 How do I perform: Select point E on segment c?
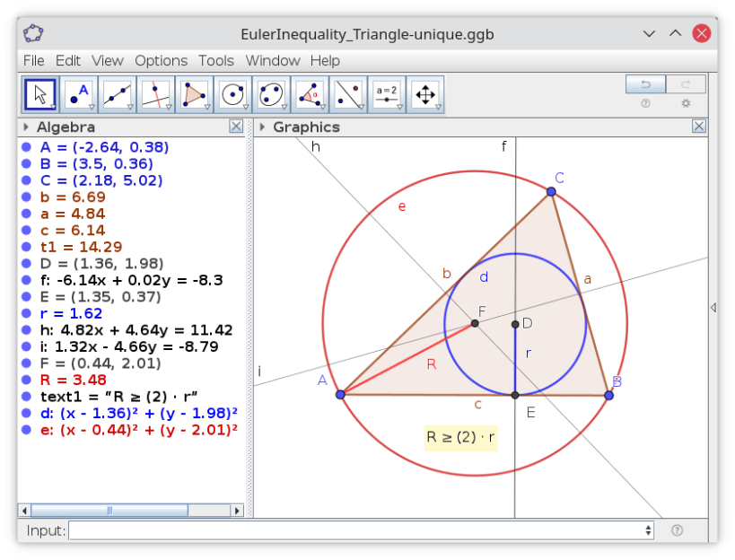[515, 395]
